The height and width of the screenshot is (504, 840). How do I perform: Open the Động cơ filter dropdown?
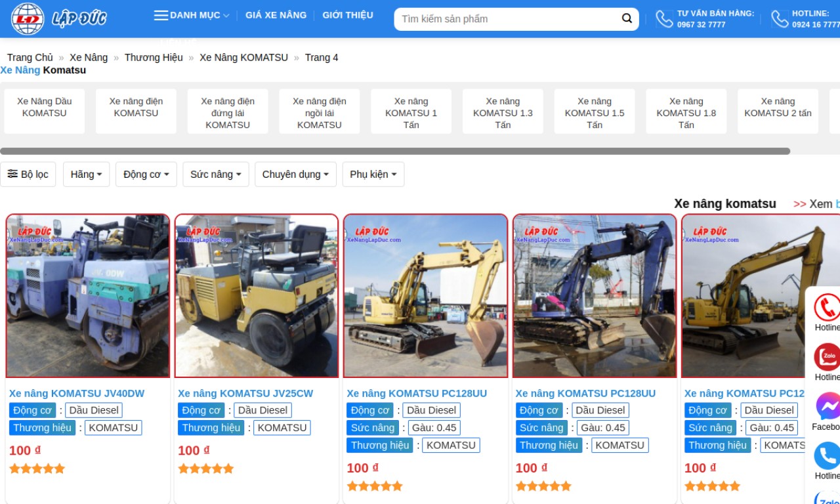146,175
